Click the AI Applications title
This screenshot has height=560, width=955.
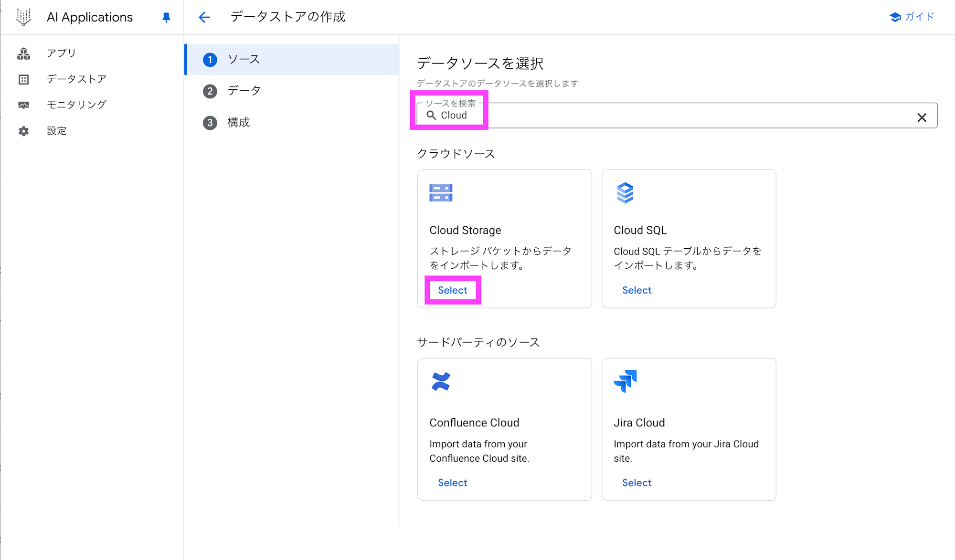pos(90,17)
